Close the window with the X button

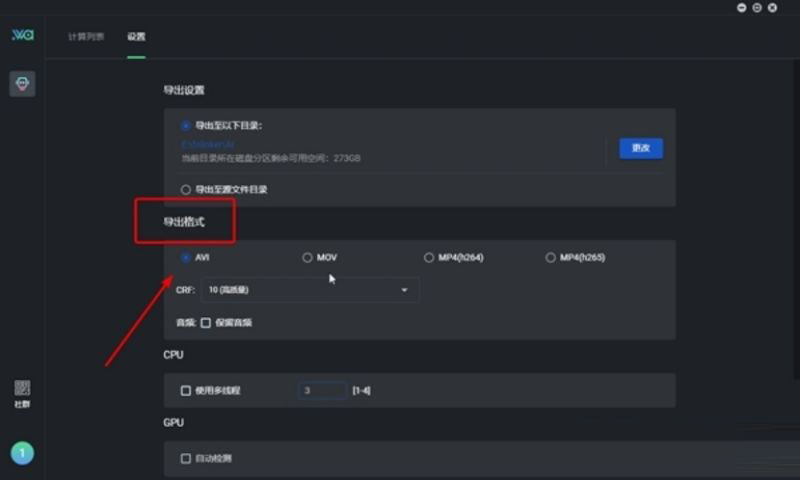pyautogui.click(x=772, y=8)
